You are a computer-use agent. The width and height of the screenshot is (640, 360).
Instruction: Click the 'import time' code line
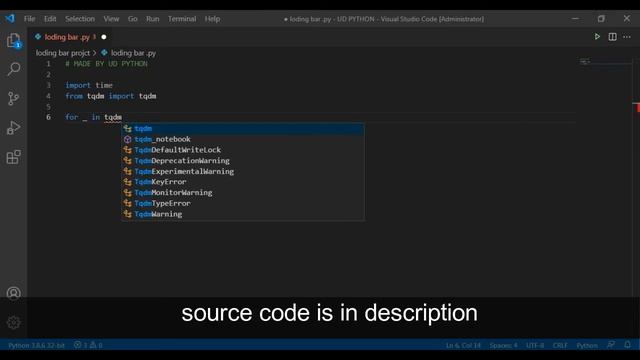pyautogui.click(x=89, y=85)
